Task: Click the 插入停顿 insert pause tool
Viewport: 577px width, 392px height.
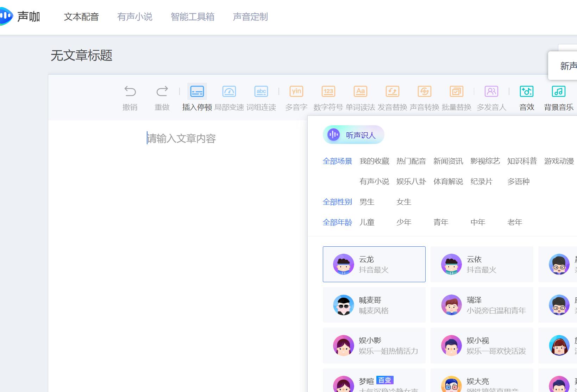Action: [196, 97]
